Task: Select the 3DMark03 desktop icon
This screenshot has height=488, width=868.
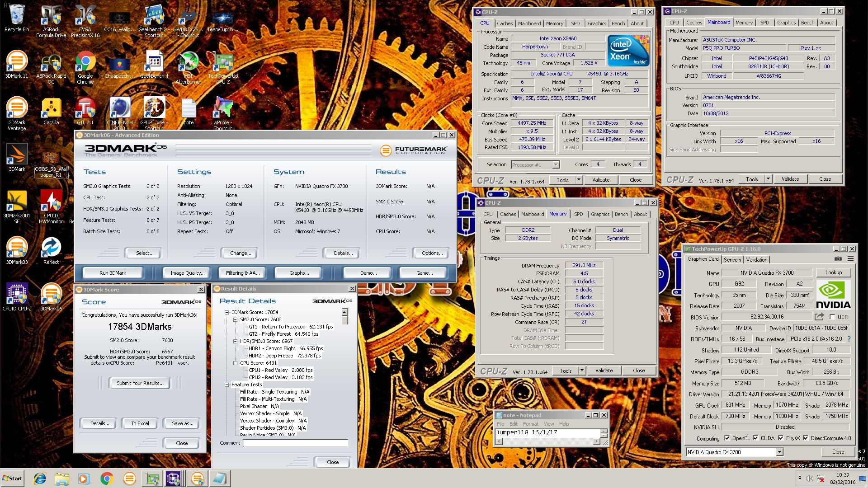Action: (x=17, y=251)
